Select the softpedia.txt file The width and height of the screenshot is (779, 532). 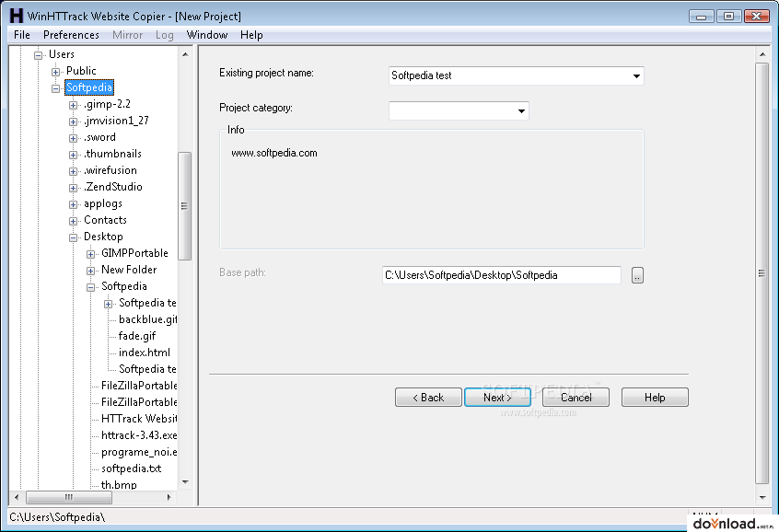tap(131, 468)
